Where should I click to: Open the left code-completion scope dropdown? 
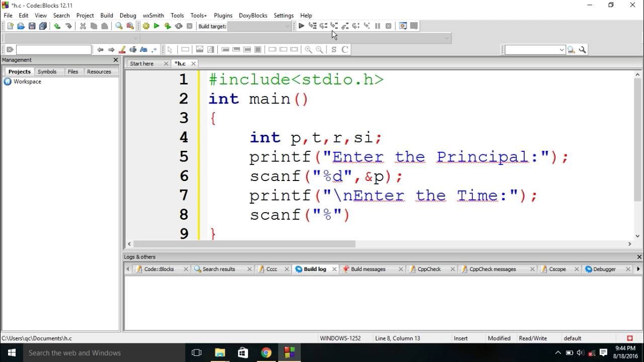point(71,38)
